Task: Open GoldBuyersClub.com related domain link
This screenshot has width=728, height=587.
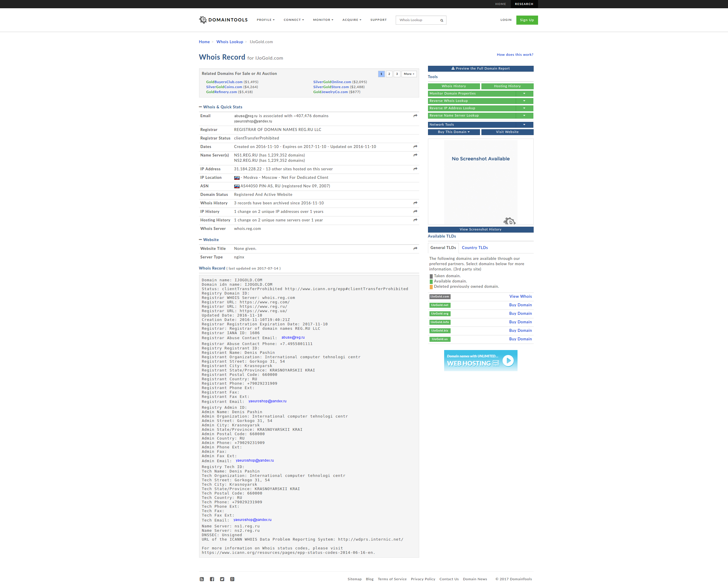Action: (x=224, y=82)
